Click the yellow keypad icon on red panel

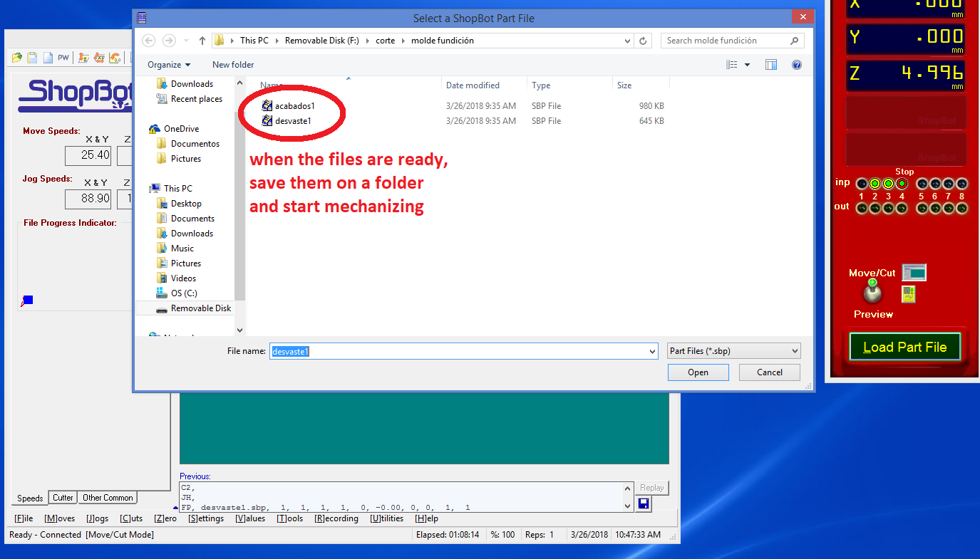[908, 294]
